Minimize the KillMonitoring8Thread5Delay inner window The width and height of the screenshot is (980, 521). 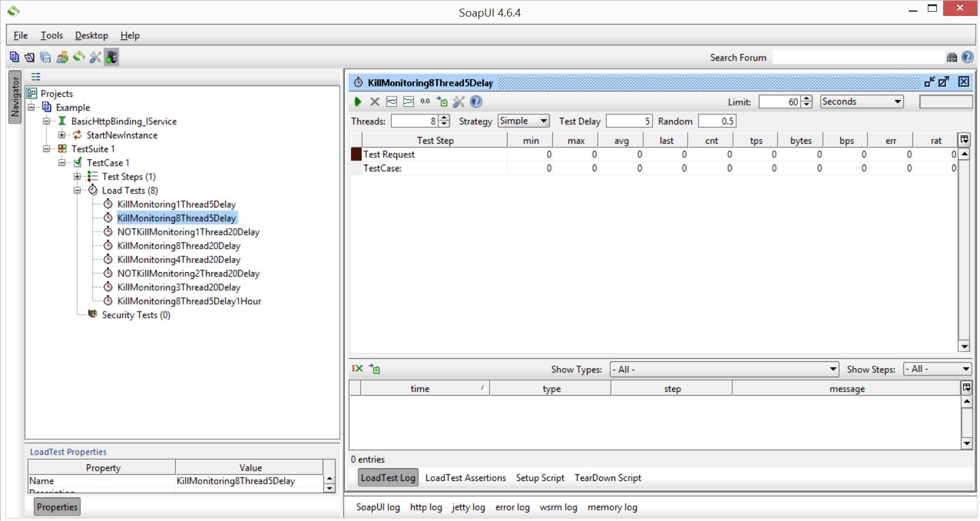(930, 82)
